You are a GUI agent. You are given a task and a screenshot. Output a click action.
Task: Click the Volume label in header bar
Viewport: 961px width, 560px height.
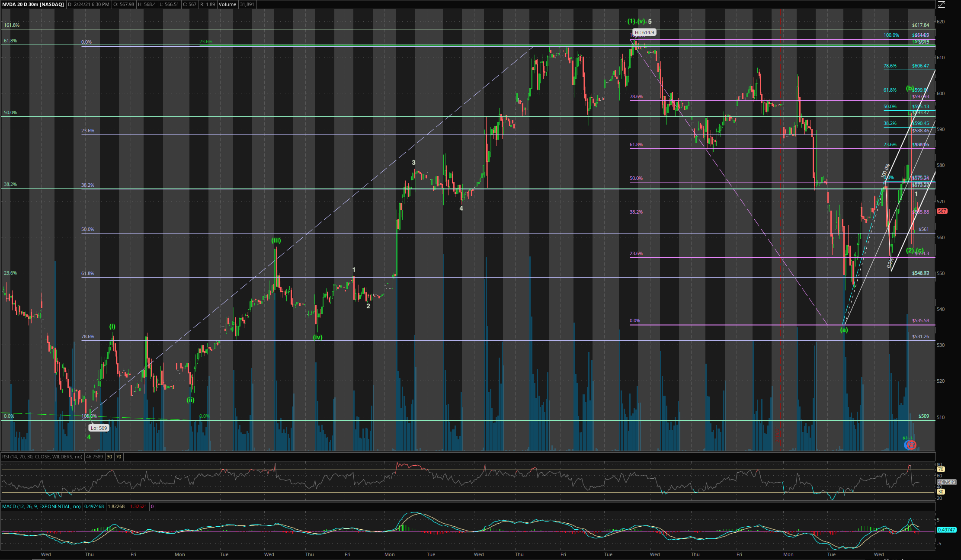pyautogui.click(x=227, y=4)
